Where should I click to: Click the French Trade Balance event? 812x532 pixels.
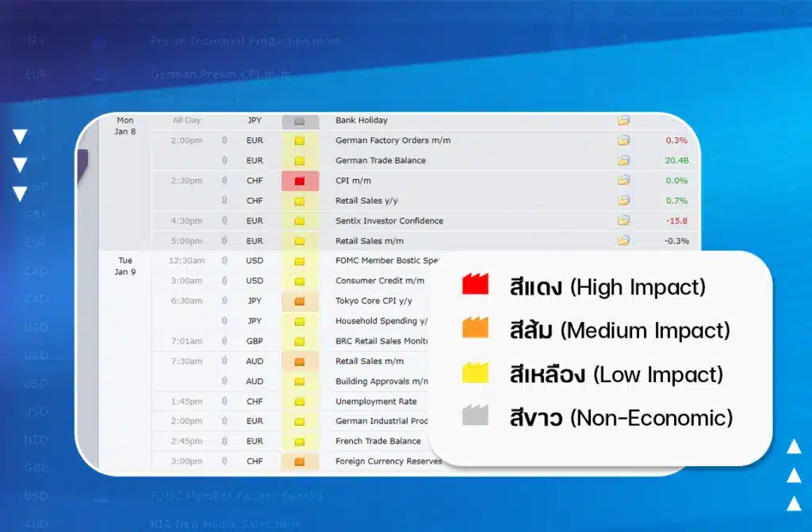click(378, 442)
